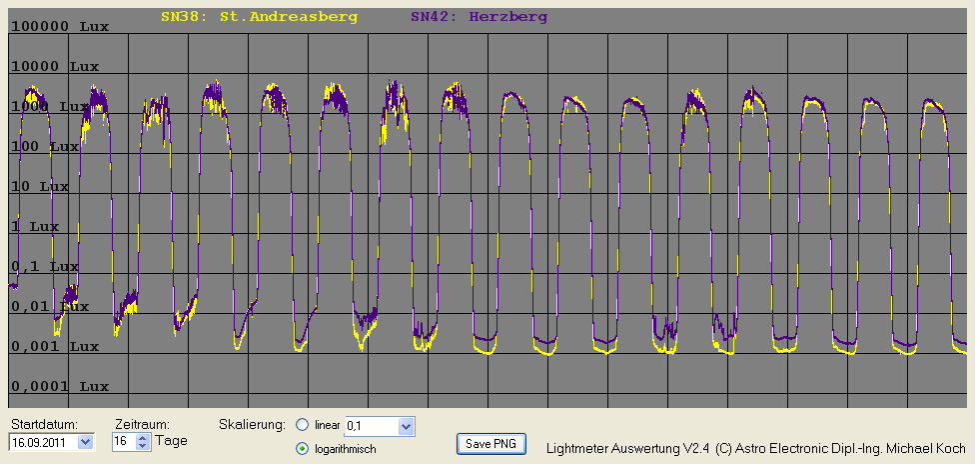The height and width of the screenshot is (476, 980).
Task: Open the Startdatum date dropdown arrow
Action: pos(86,442)
